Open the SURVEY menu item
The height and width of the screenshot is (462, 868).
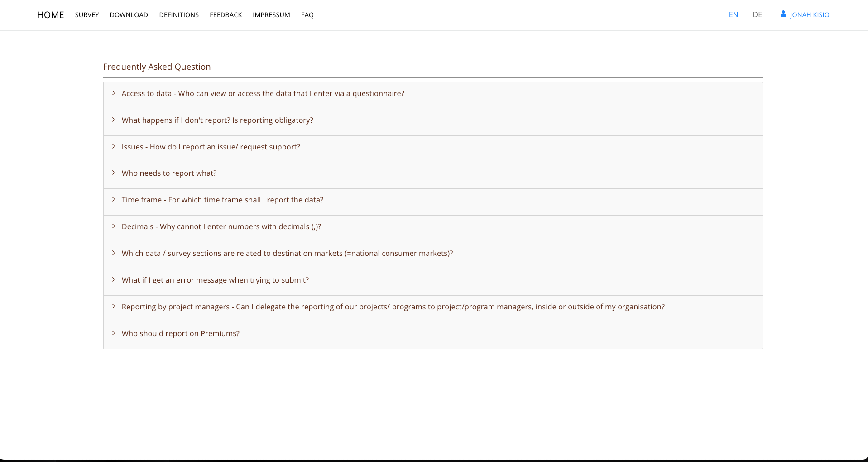(87, 15)
